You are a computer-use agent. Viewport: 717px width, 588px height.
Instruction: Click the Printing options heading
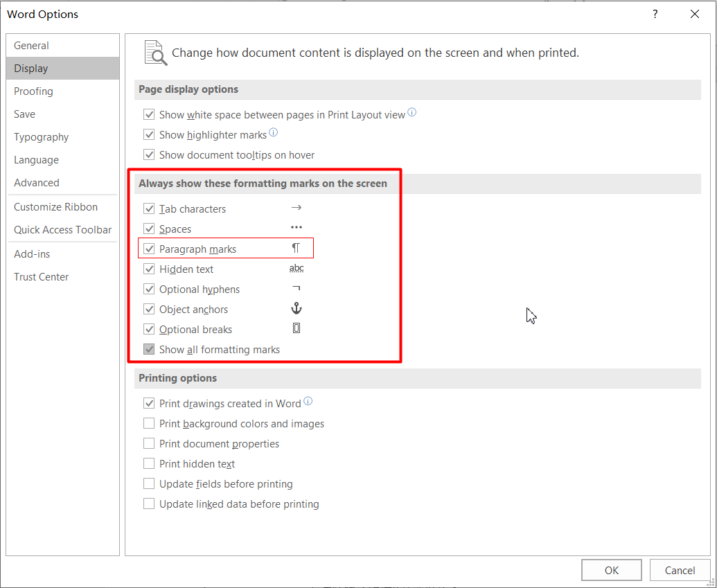[178, 378]
